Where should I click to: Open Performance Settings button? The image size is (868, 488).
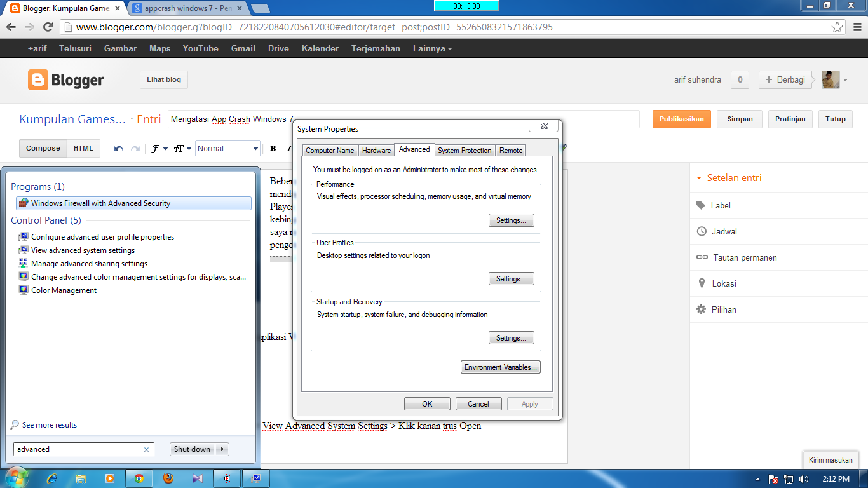[x=511, y=220]
